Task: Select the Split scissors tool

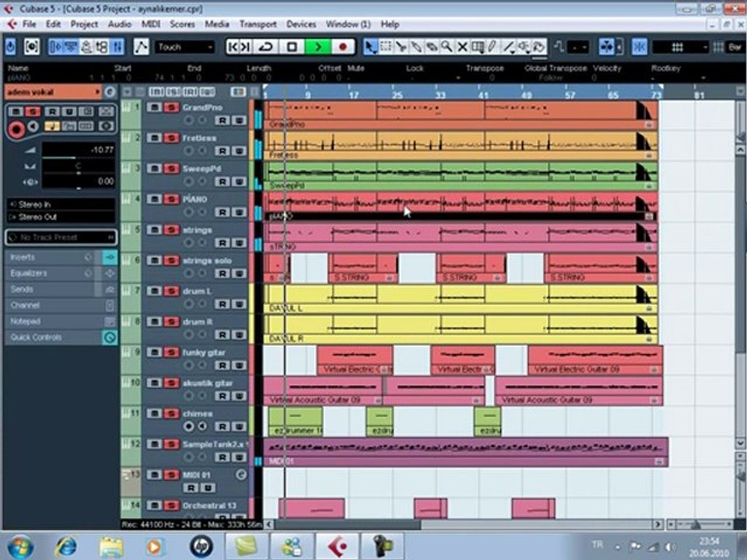Action: click(x=402, y=47)
